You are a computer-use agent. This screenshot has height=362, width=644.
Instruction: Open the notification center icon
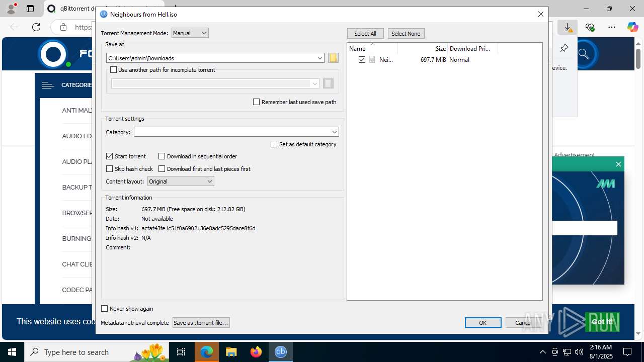click(627, 352)
